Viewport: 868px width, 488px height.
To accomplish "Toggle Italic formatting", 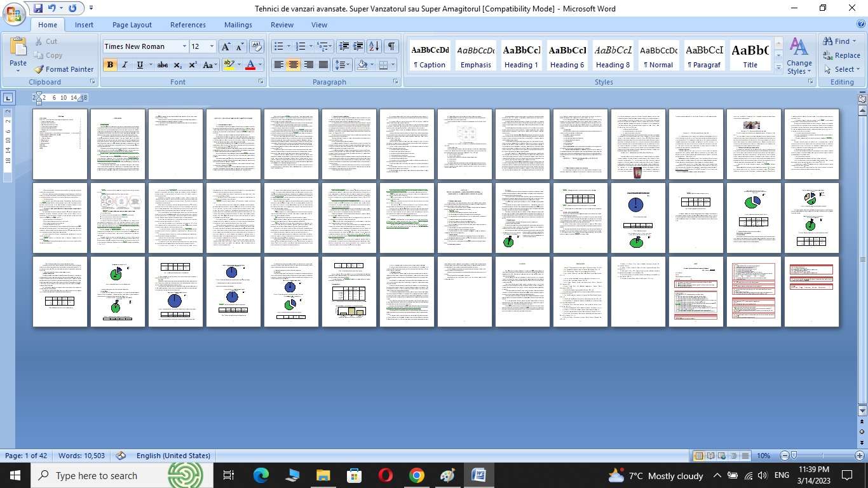I will 125,65.
